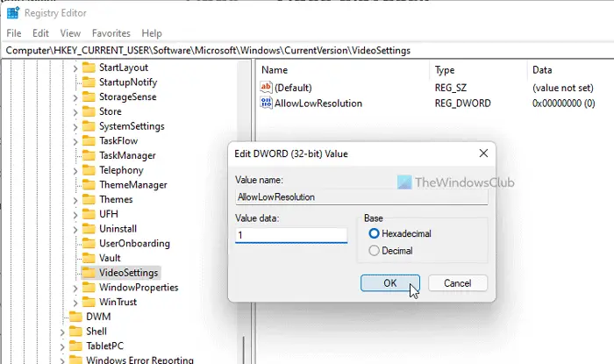
Task: Click the registry path address bar
Action: coord(309,51)
